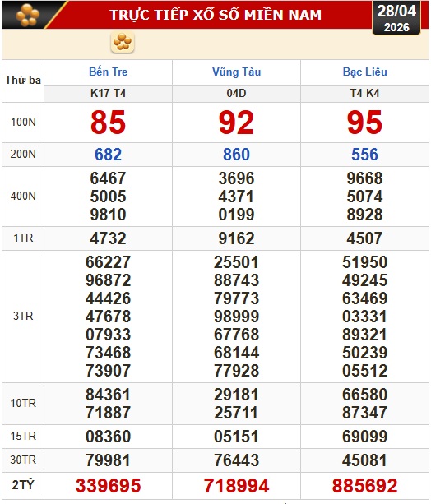The width and height of the screenshot is (431, 504).
Task: Select the 3TR number 25501
Action: tap(236, 262)
